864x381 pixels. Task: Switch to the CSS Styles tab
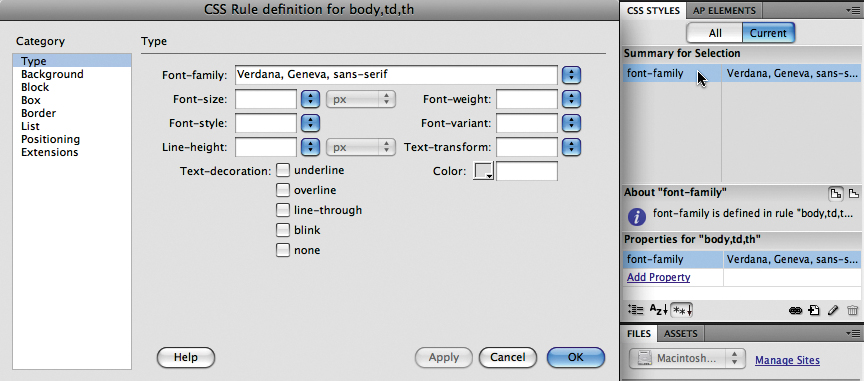653,10
